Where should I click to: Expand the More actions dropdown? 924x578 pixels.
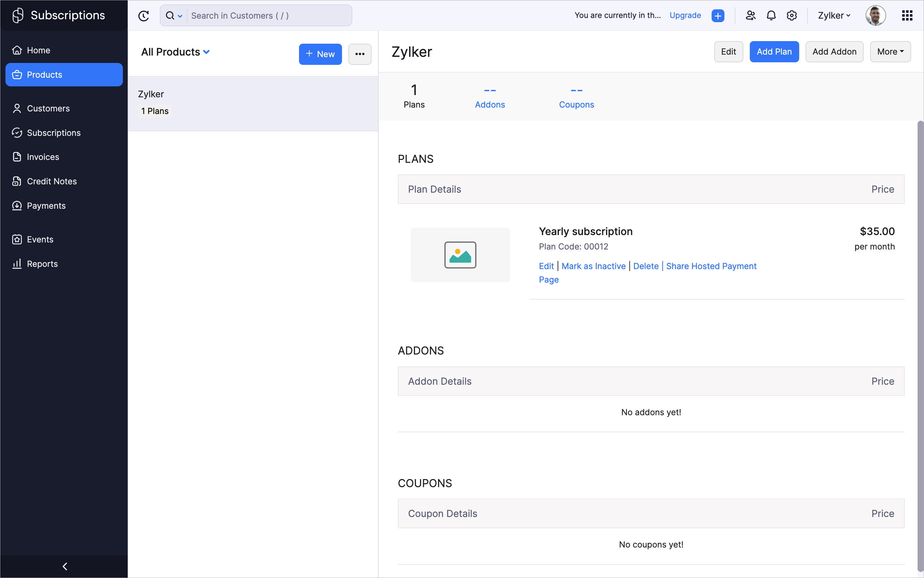point(890,52)
